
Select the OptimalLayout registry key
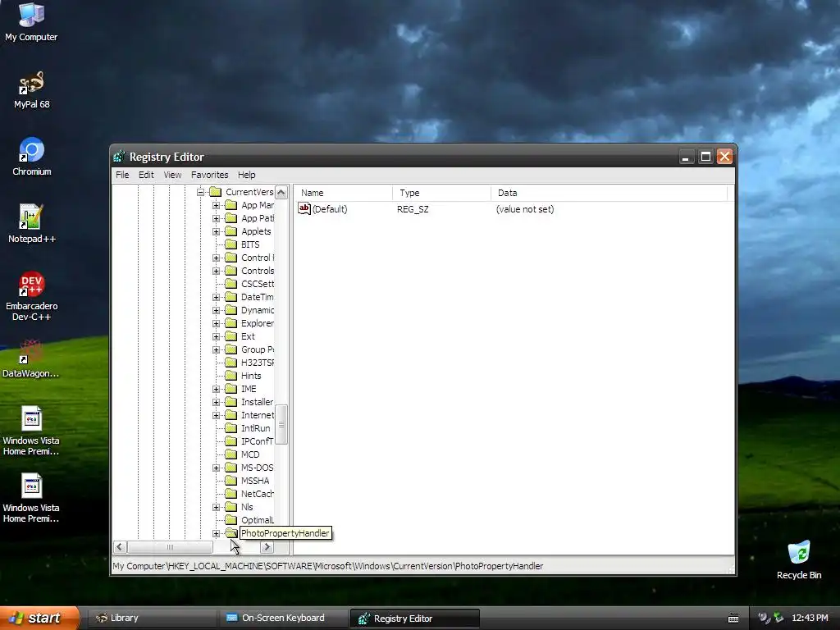257,520
